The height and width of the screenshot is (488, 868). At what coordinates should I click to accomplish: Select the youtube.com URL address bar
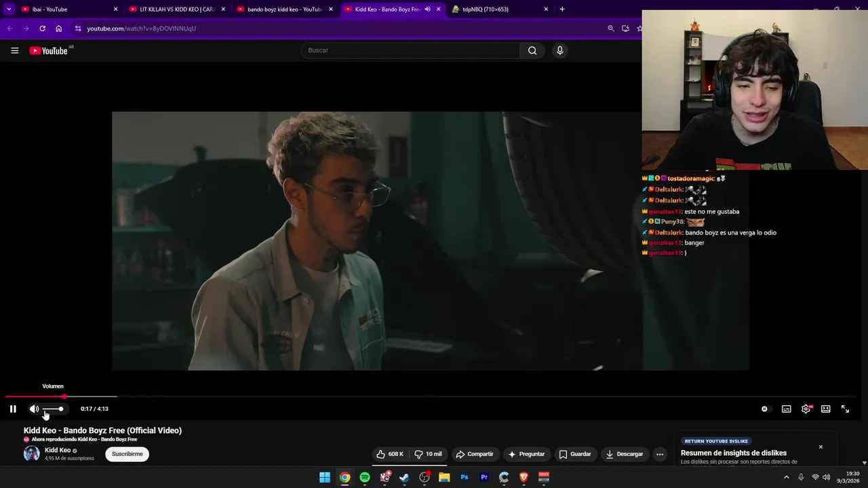(x=141, y=28)
